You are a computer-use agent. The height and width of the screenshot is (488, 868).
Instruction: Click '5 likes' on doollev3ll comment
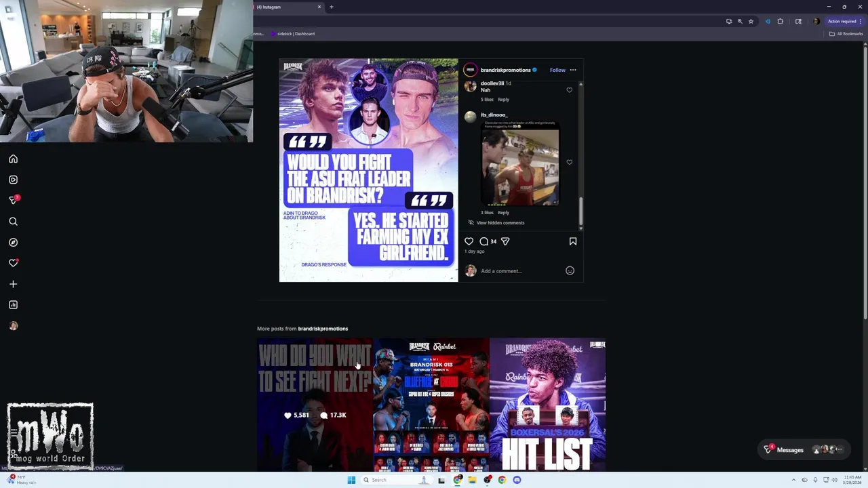click(487, 100)
